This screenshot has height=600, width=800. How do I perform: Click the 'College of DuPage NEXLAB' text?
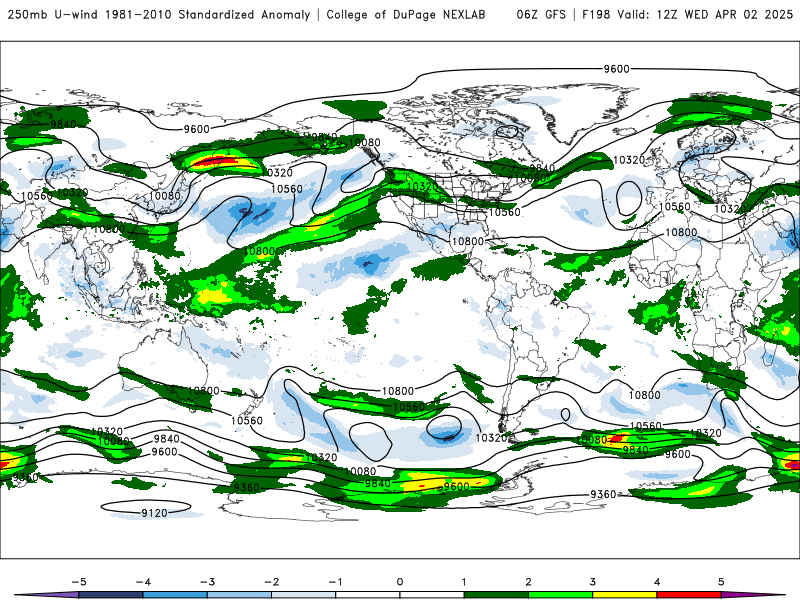[406, 15]
